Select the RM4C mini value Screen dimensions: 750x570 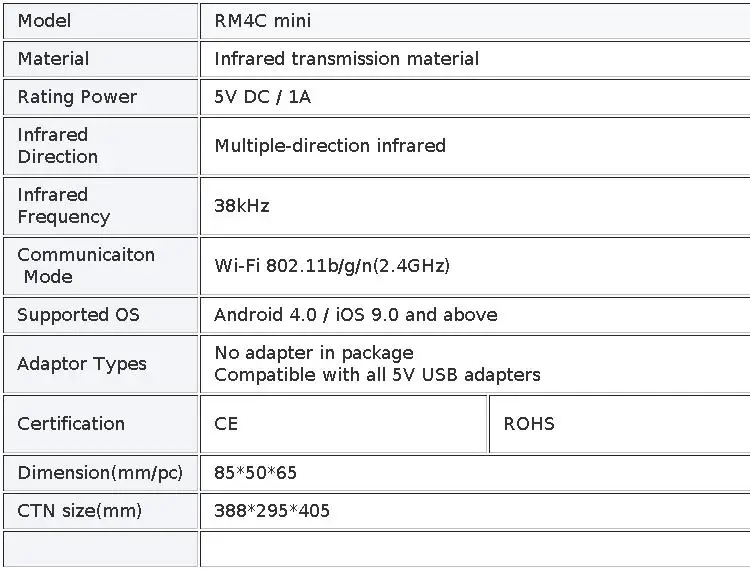coord(263,21)
